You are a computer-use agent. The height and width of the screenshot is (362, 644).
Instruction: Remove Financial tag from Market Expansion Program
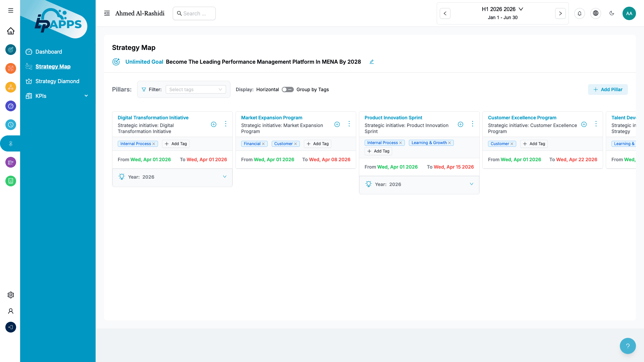click(x=263, y=144)
